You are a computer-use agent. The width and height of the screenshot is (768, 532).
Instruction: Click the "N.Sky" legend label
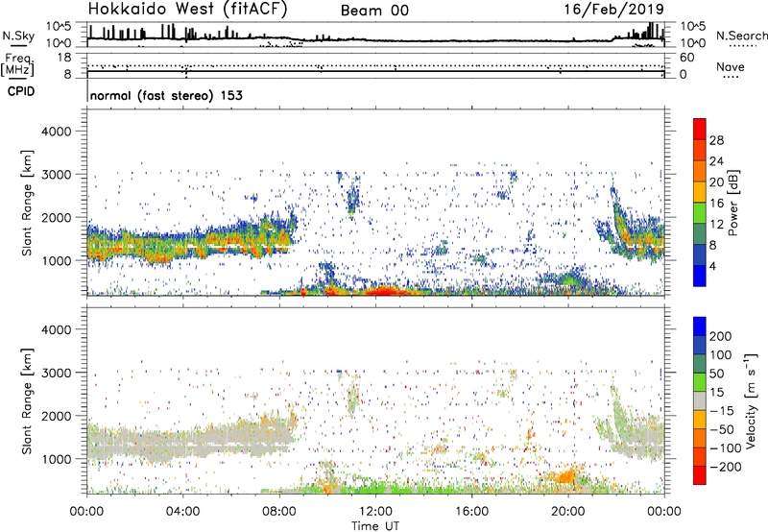18,36
